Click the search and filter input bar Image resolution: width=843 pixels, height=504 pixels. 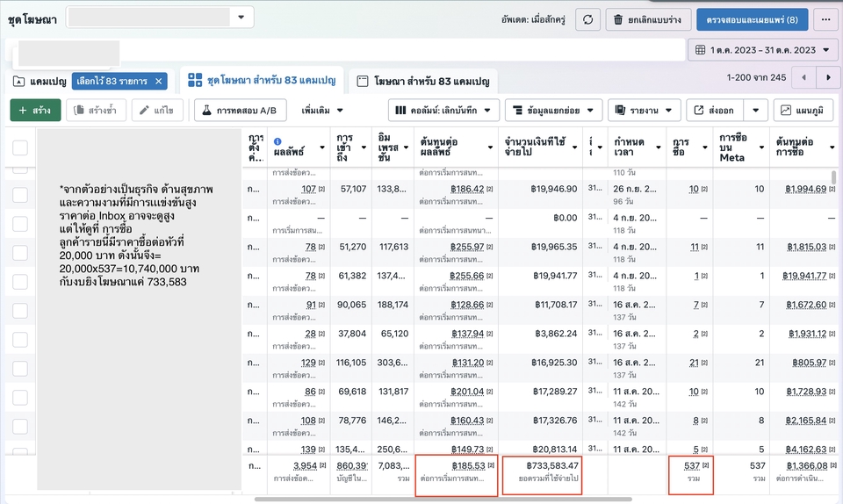(x=346, y=50)
